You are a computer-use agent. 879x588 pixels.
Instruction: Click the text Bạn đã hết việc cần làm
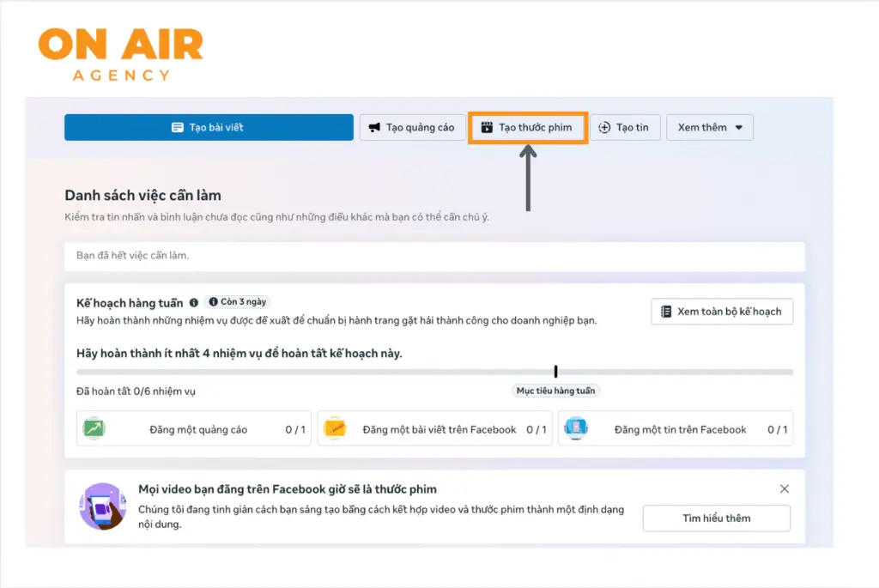coord(133,256)
